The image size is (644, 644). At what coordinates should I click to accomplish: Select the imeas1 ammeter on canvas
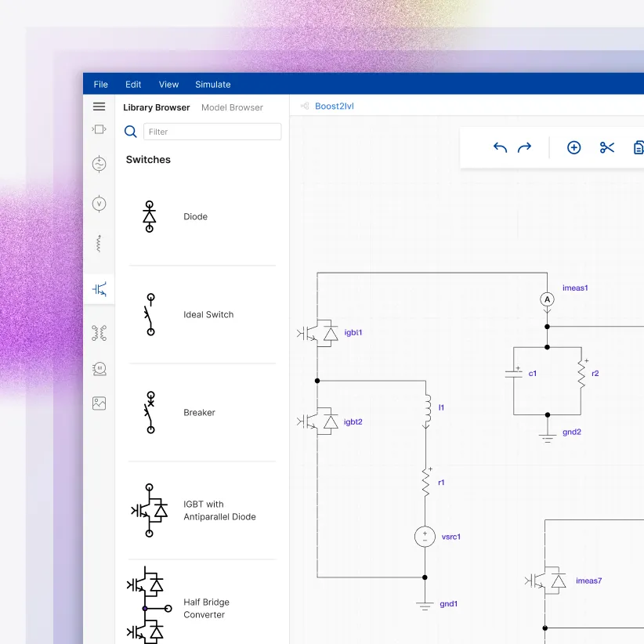coord(547,301)
